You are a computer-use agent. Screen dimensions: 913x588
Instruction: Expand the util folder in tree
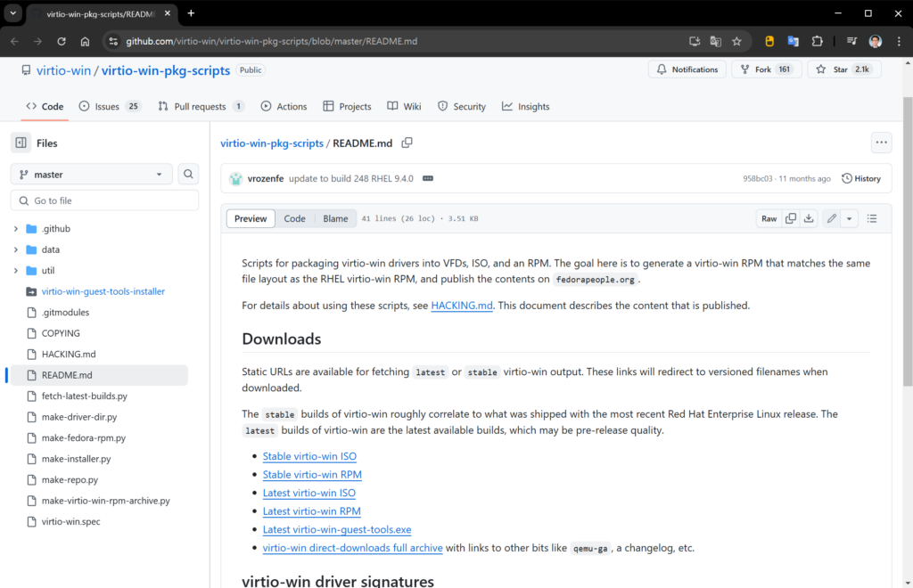tap(16, 271)
